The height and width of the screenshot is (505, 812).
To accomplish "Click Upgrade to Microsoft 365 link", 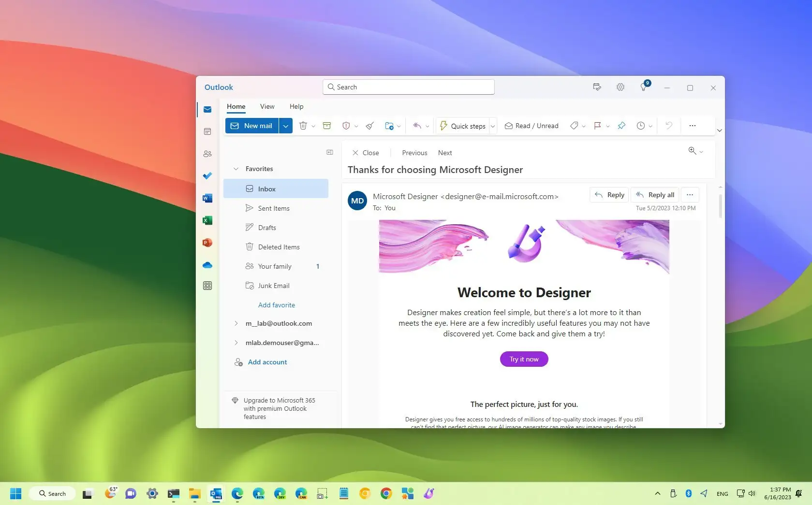I will pyautogui.click(x=279, y=408).
